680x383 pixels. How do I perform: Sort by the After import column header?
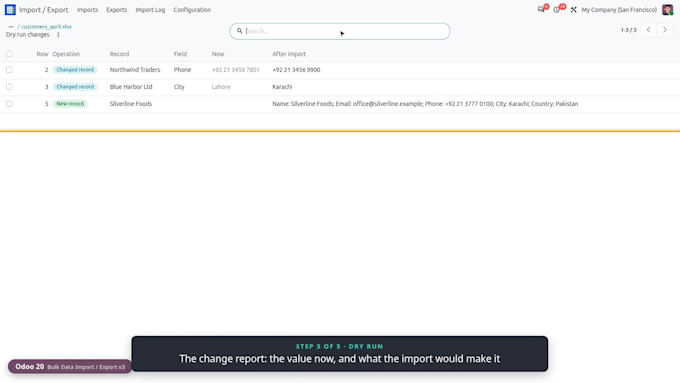click(289, 54)
